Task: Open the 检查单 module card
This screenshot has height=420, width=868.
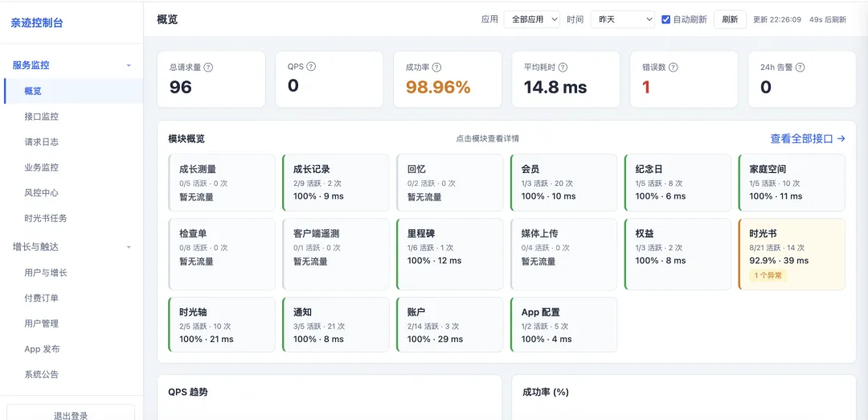Action: tap(222, 254)
